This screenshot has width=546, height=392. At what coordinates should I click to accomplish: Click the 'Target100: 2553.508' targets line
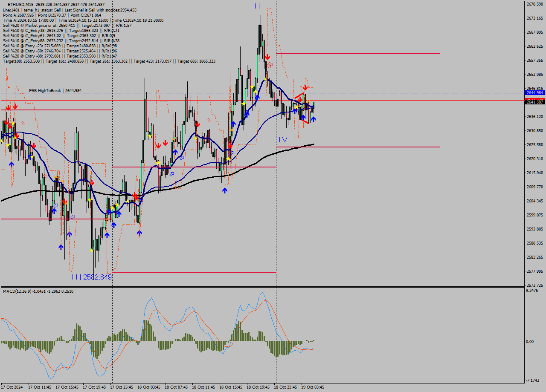tap(109, 61)
